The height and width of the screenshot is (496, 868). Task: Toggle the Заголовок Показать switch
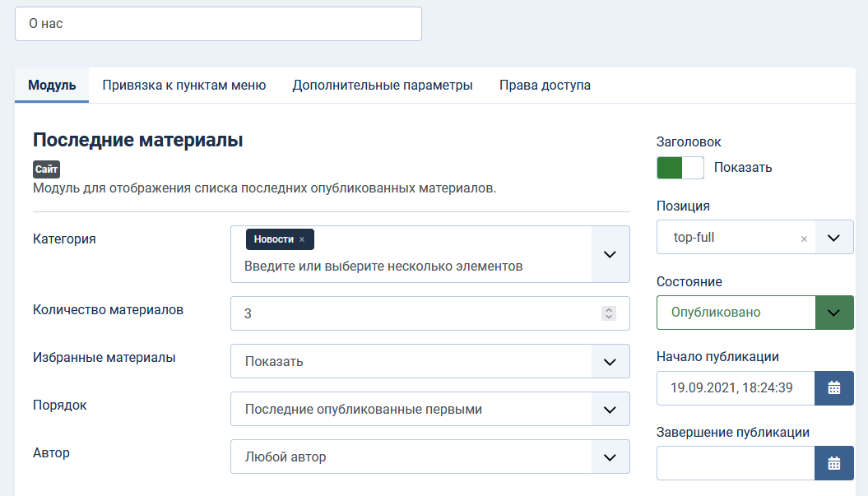pyautogui.click(x=680, y=168)
